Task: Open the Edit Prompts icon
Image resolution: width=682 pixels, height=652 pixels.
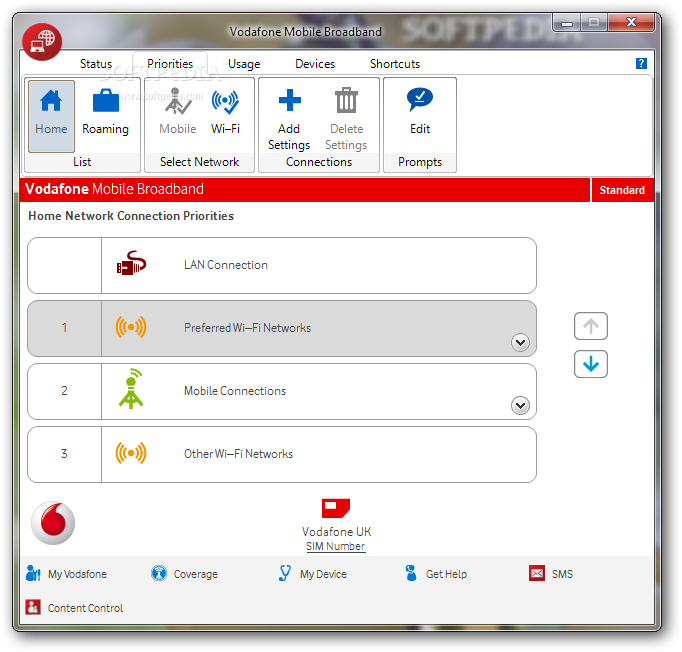Action: [x=420, y=100]
